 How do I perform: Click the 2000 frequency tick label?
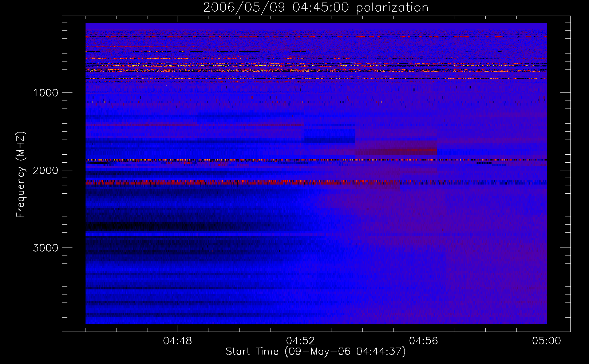[x=46, y=170]
